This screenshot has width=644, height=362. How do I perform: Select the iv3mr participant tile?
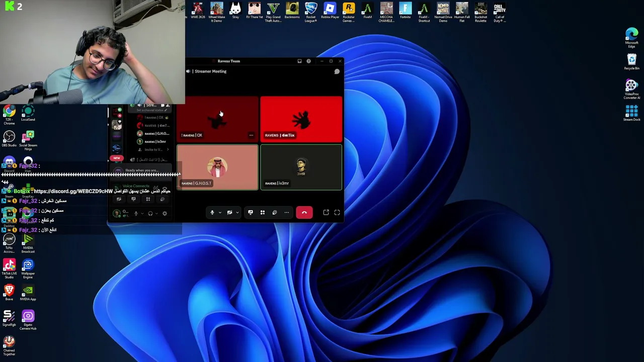(x=301, y=167)
